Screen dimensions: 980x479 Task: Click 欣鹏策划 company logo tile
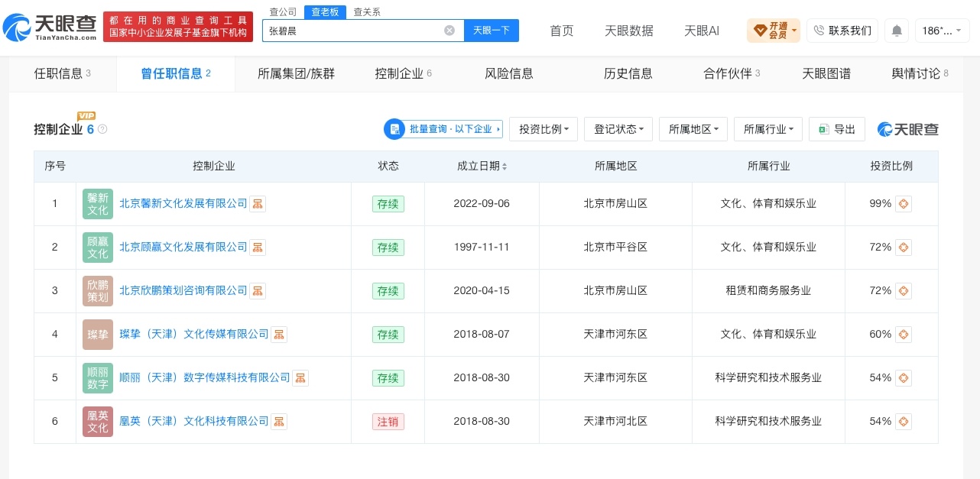98,291
